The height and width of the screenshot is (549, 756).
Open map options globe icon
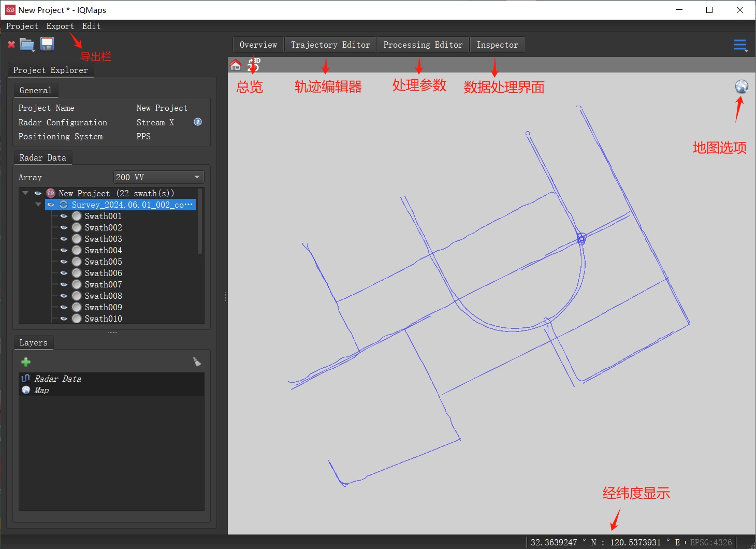point(742,86)
